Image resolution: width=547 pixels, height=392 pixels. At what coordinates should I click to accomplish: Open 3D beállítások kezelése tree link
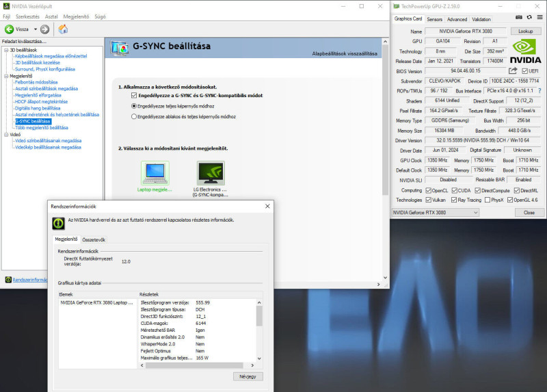[x=38, y=62]
